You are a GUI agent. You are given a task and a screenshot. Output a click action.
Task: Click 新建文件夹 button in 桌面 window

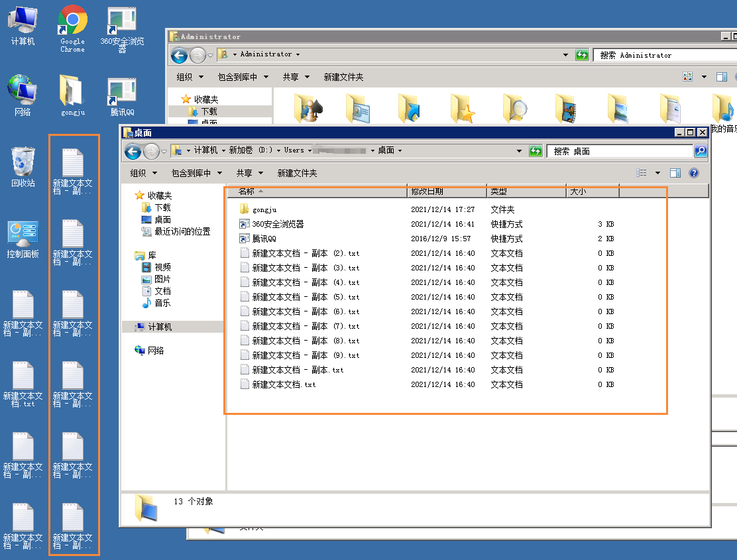[297, 173]
